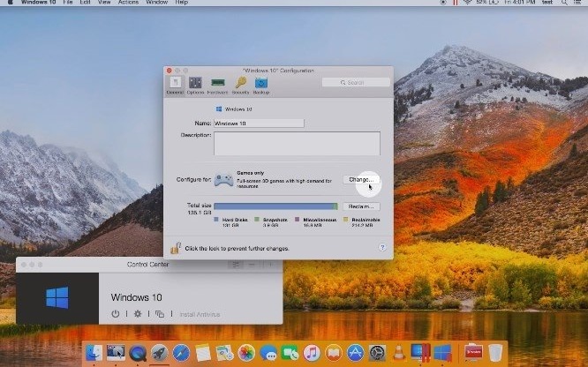Open the help question mark button
This screenshot has height=367, width=588.
pos(382,249)
